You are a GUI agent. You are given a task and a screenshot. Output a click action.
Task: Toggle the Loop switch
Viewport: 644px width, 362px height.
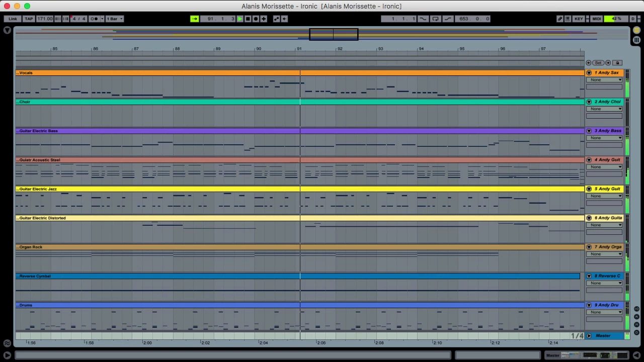(435, 19)
